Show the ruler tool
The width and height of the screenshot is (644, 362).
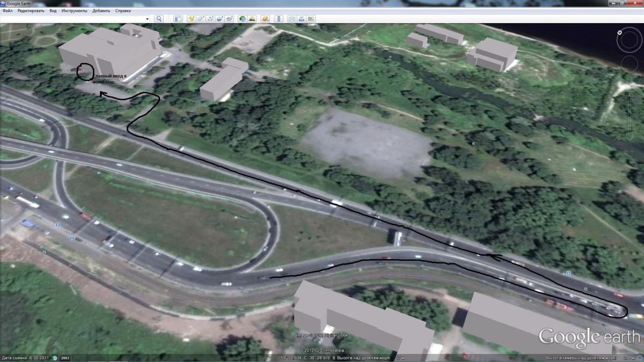pyautogui.click(x=279, y=19)
